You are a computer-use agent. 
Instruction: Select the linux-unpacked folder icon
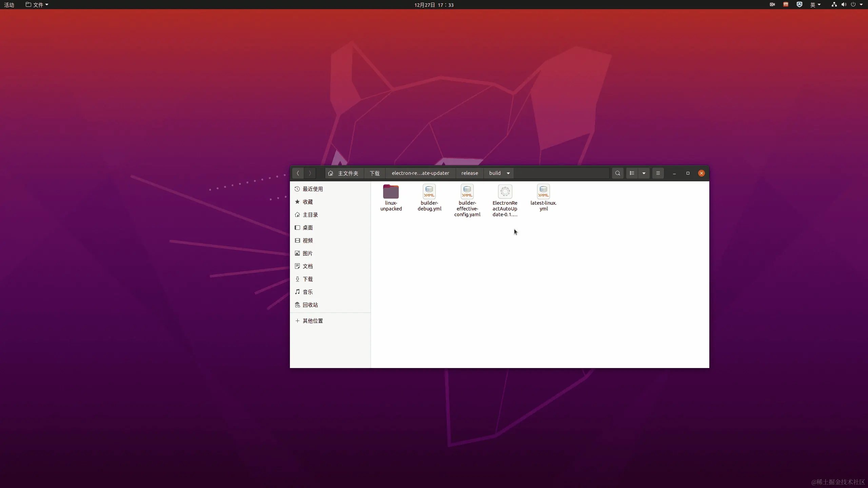[391, 191]
